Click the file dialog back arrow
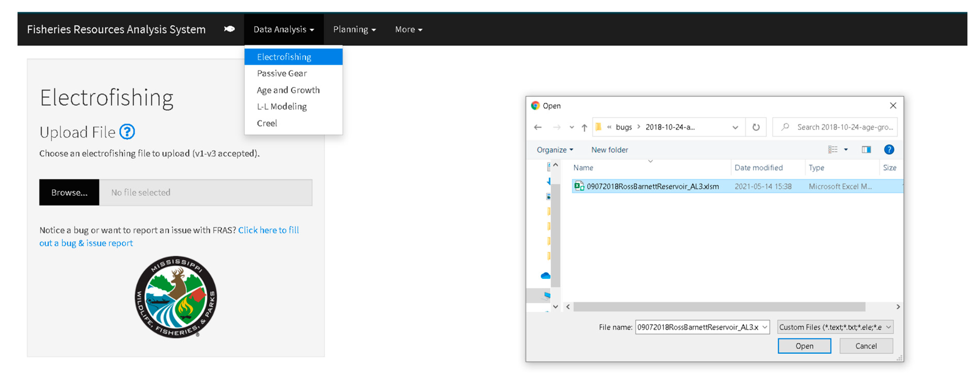The width and height of the screenshot is (980, 383). pos(538,127)
